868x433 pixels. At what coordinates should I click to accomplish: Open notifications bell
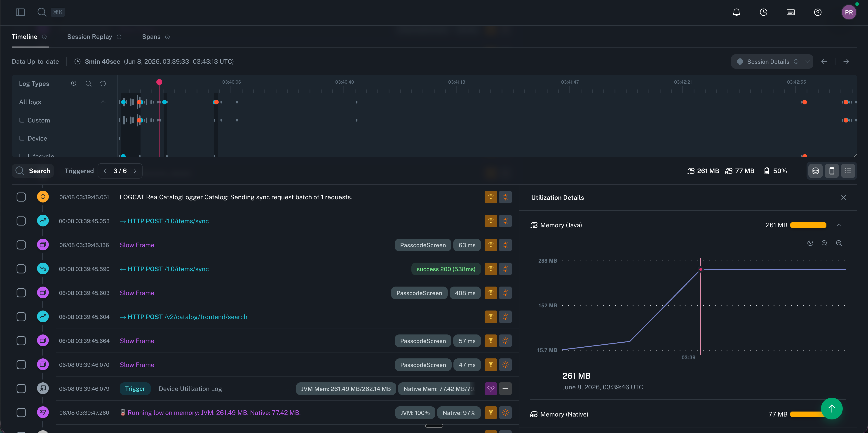[x=736, y=12]
